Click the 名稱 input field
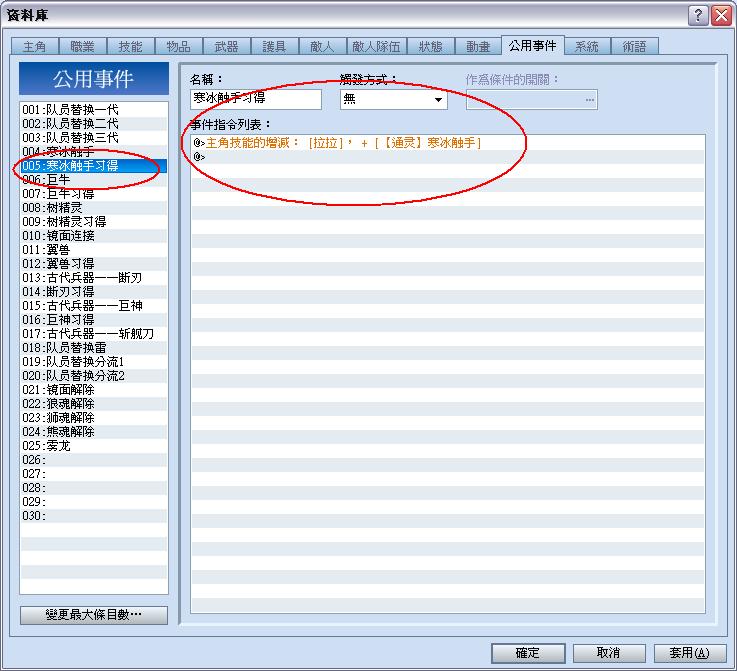 click(256, 99)
